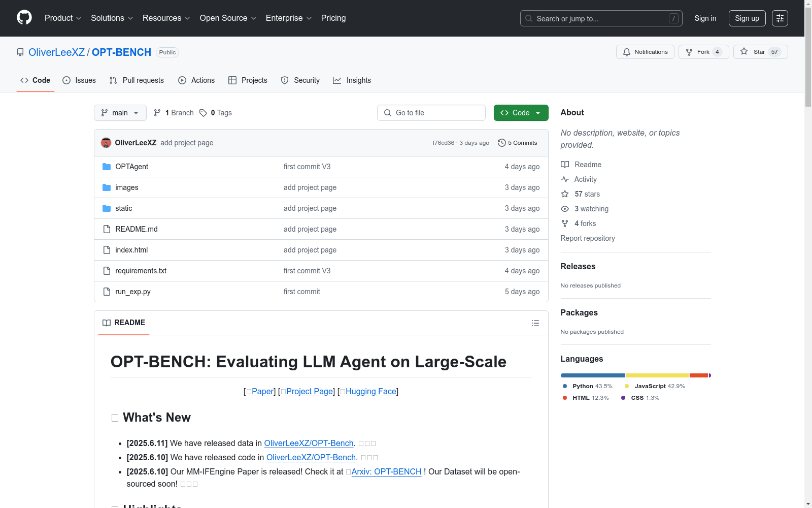
Task: Click the branch icon beside 1 Branch
Action: (x=157, y=113)
